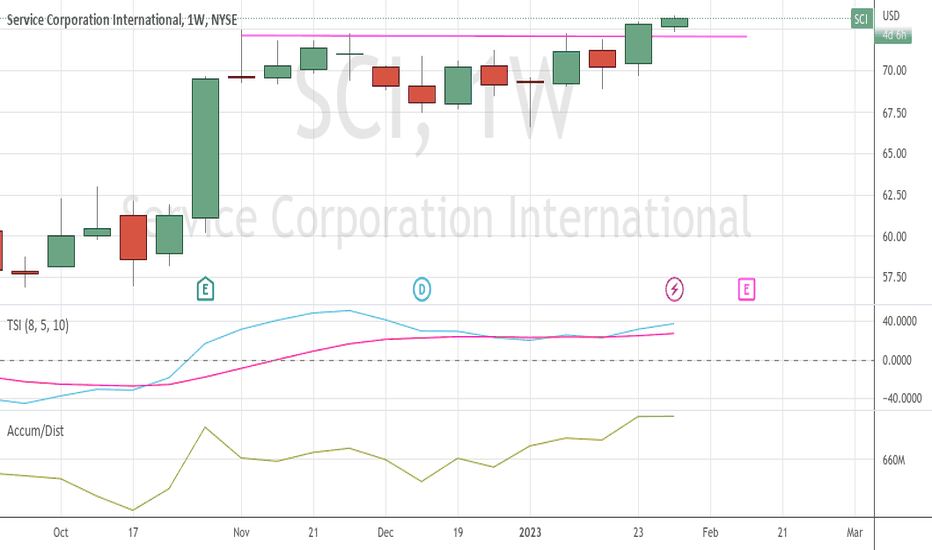Viewport: 932px width, 550px height.
Task: Click the pink horizontal resistance line
Action: (x=493, y=36)
